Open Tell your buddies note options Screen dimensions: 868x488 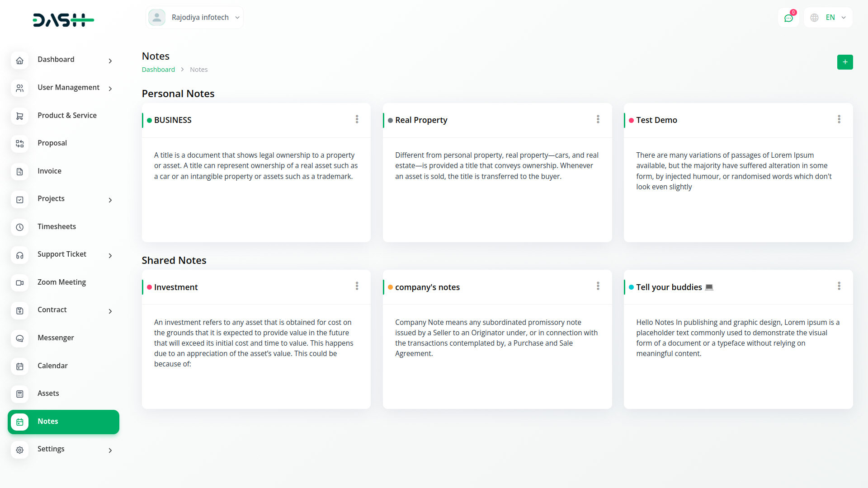point(839,286)
